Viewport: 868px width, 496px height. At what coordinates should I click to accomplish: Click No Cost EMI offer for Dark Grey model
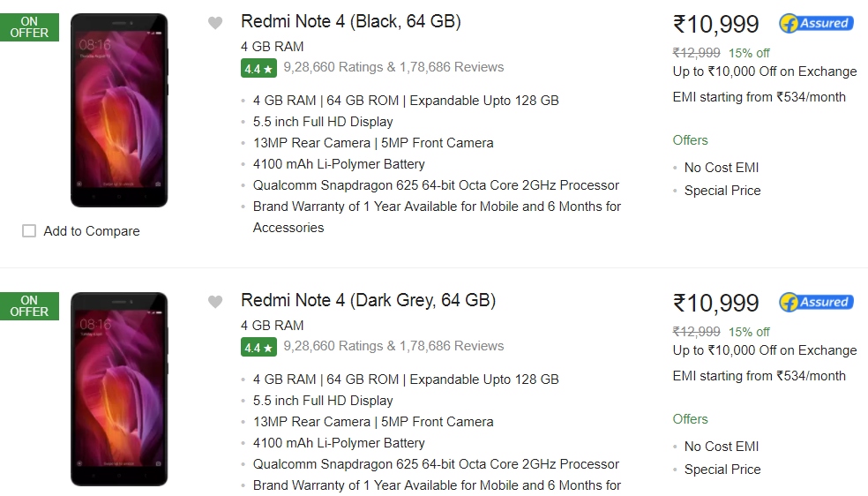pyautogui.click(x=722, y=447)
